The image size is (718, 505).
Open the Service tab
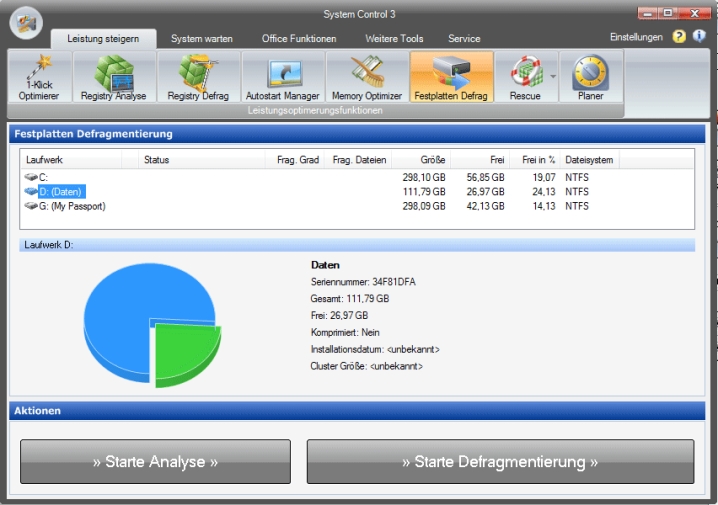click(x=464, y=38)
